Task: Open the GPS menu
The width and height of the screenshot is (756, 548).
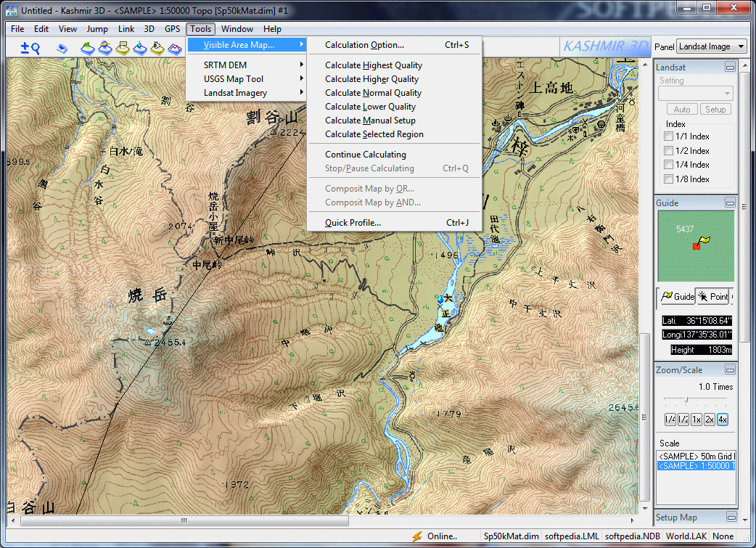Action: [172, 29]
